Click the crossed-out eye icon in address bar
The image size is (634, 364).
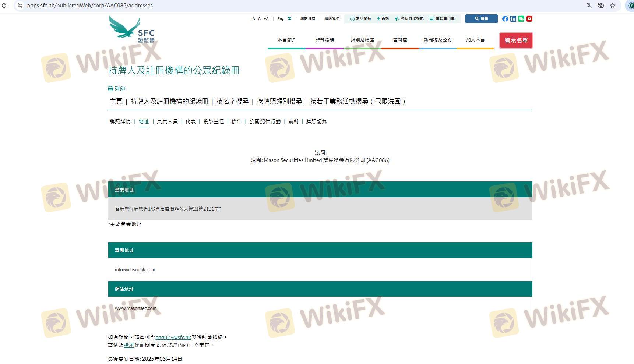coord(601,6)
